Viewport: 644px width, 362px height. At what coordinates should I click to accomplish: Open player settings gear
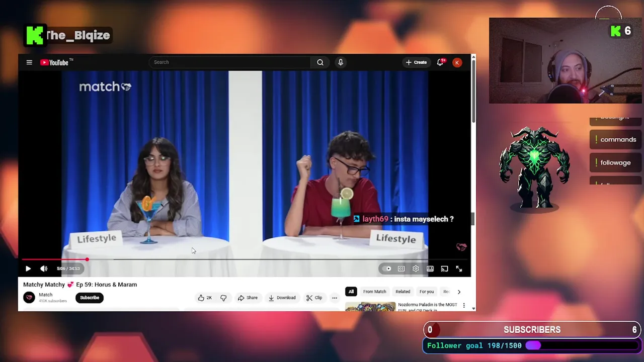click(x=416, y=269)
